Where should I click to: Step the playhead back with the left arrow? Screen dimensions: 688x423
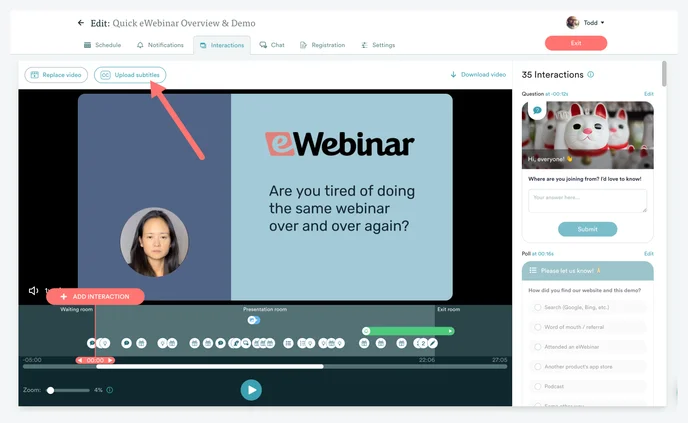click(x=80, y=360)
